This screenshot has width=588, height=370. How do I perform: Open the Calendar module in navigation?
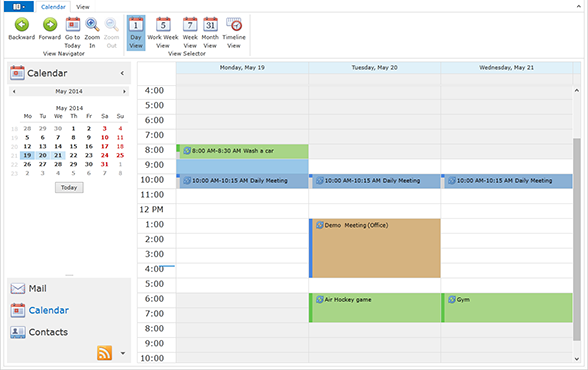click(x=40, y=310)
